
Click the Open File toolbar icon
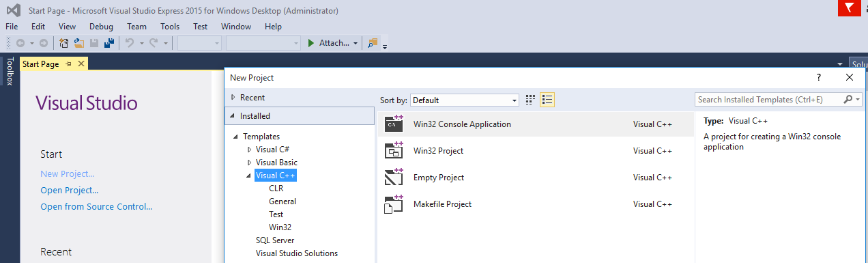coord(79,43)
